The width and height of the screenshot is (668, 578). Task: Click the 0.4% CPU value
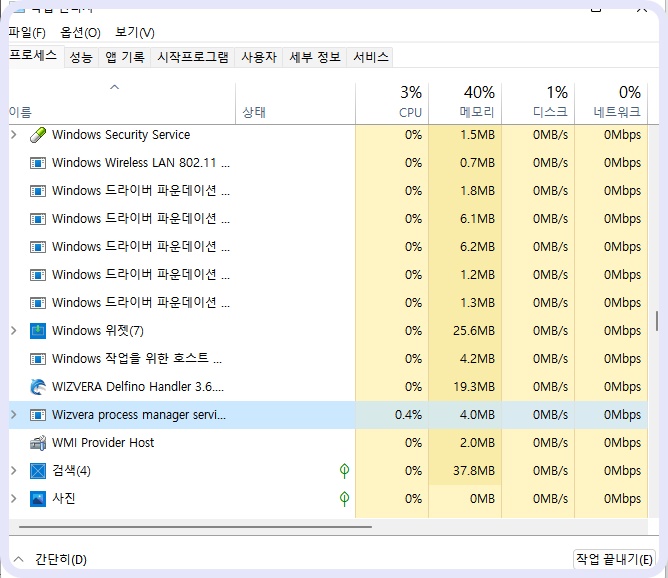coord(408,415)
